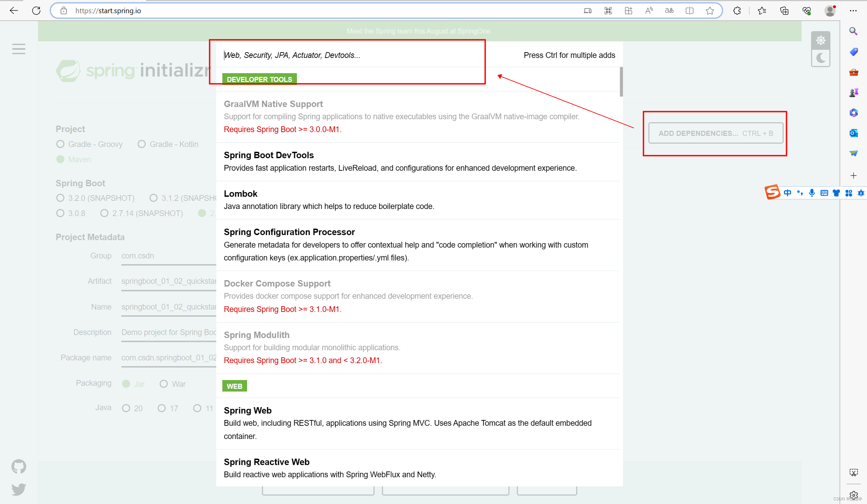Switch to light theme sun icon

tap(821, 41)
